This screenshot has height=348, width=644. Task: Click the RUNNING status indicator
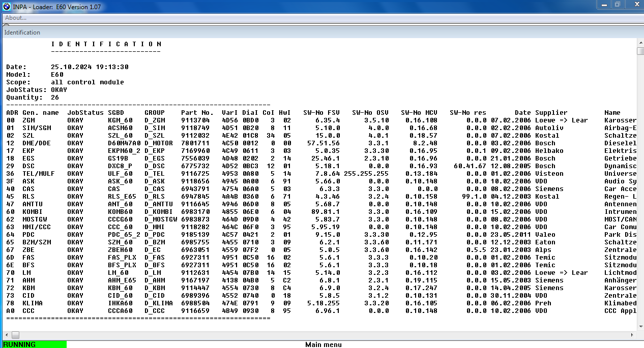pyautogui.click(x=34, y=344)
